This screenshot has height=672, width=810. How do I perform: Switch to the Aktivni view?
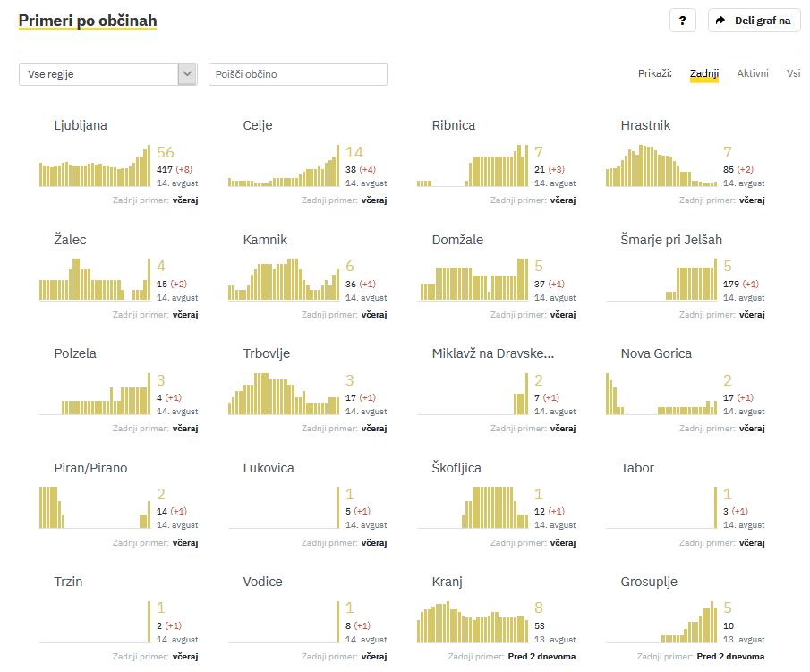[752, 73]
